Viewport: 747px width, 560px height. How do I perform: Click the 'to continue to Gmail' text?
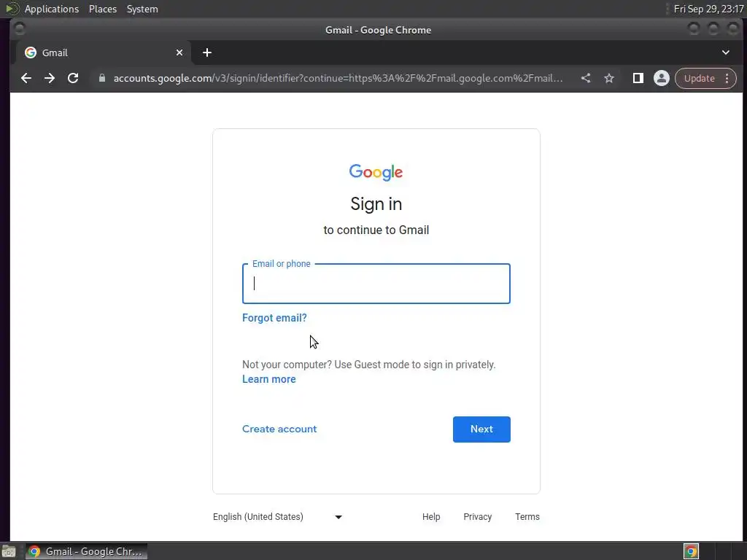376,230
